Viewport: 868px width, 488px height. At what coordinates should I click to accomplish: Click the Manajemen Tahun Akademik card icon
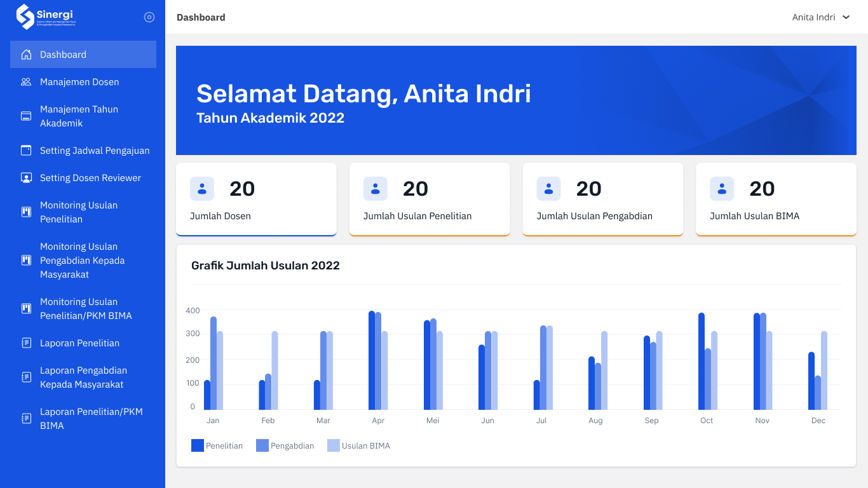click(26, 116)
